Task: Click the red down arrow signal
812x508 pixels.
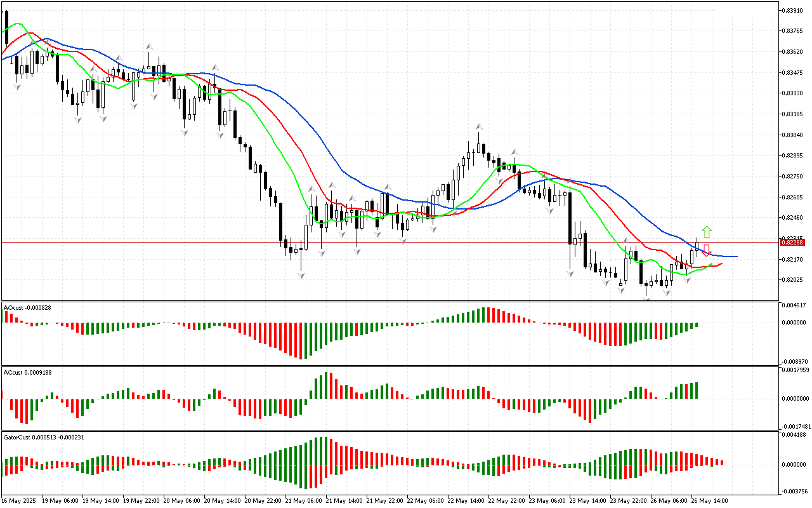Action: pos(706,250)
